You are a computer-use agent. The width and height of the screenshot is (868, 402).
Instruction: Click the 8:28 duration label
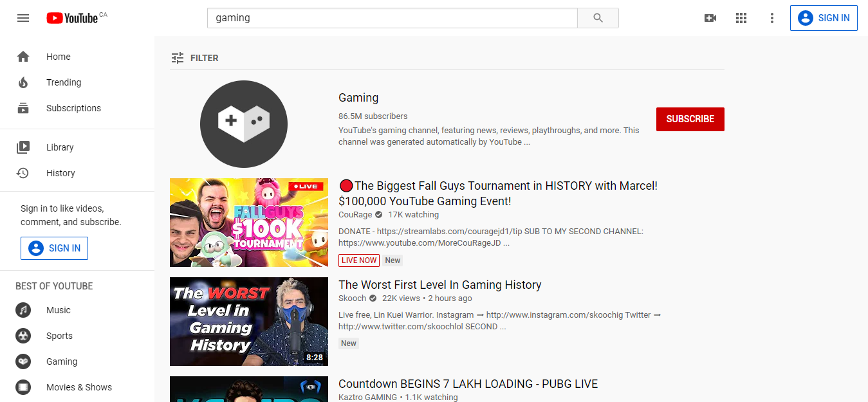(315, 357)
